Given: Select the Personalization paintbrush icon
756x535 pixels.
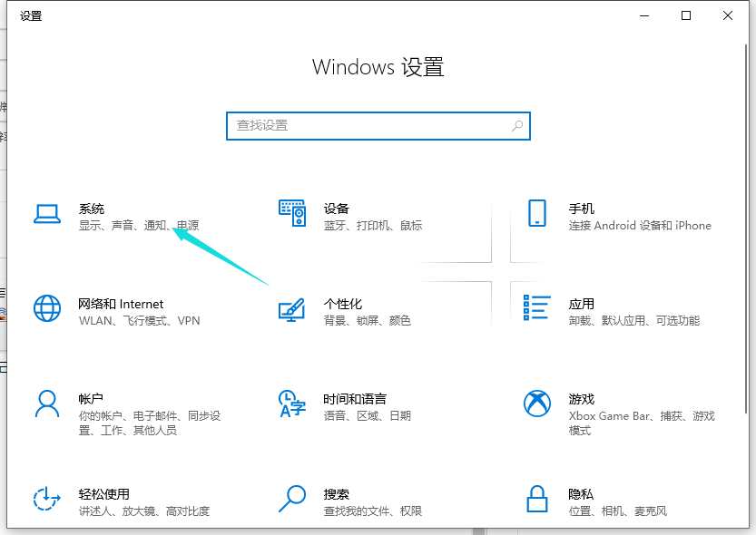Looking at the screenshot, I should pyautogui.click(x=291, y=310).
